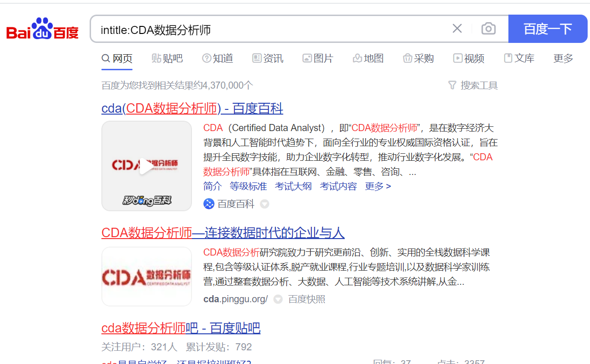Open the 图片 tab
Screen dimensions: 590x364
318,58
